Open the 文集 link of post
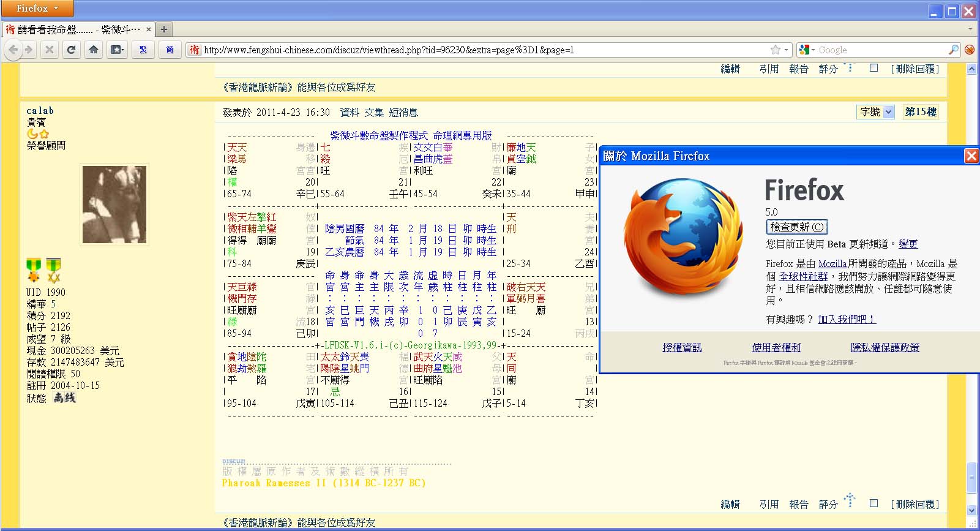The height and width of the screenshot is (531, 980). [x=374, y=112]
